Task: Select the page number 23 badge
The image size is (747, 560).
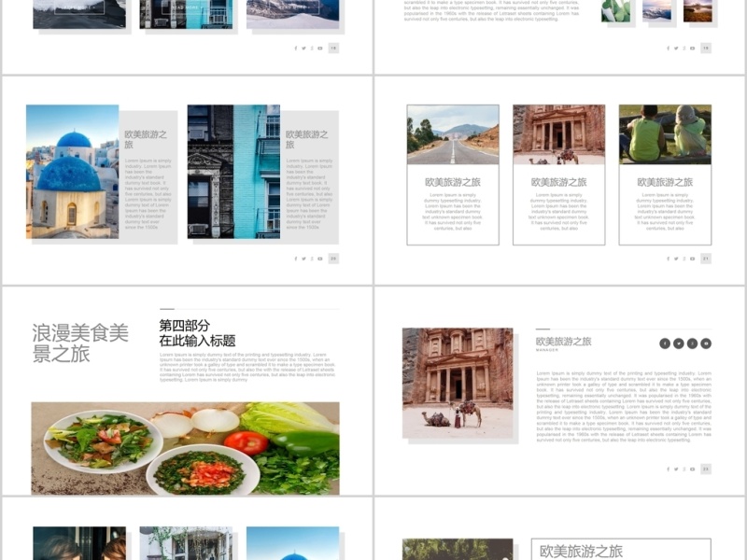Action: tap(706, 469)
